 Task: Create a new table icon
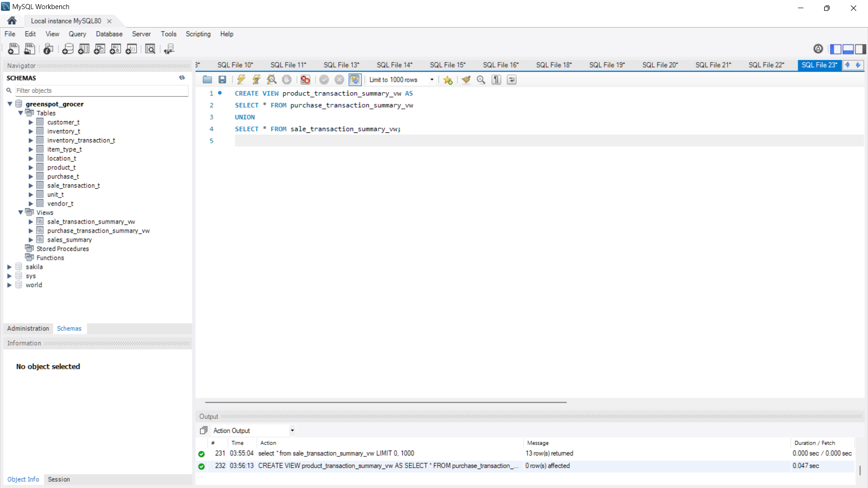pos(84,49)
